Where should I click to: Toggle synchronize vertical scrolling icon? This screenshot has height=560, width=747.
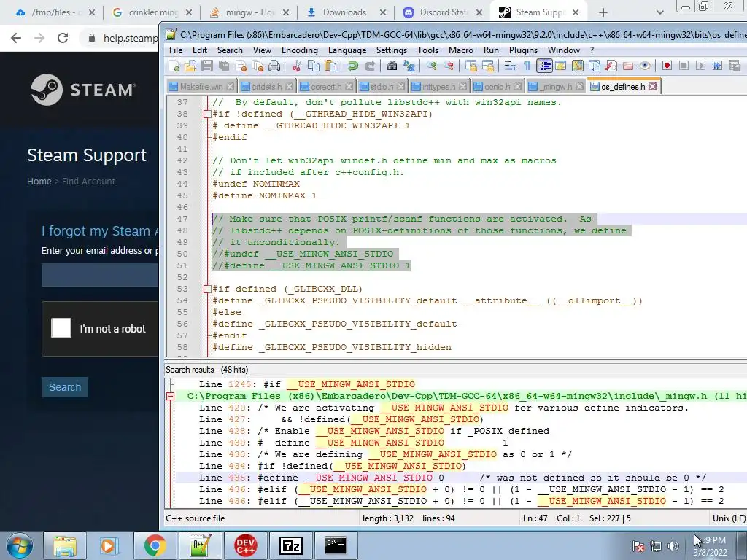pos(471,66)
